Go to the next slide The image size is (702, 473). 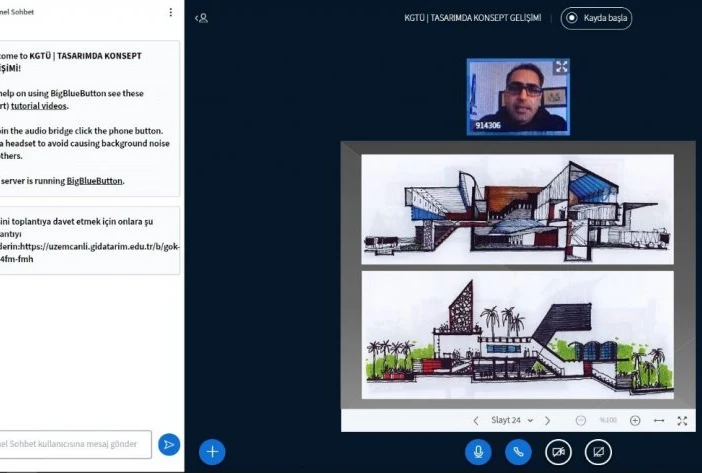pos(547,421)
